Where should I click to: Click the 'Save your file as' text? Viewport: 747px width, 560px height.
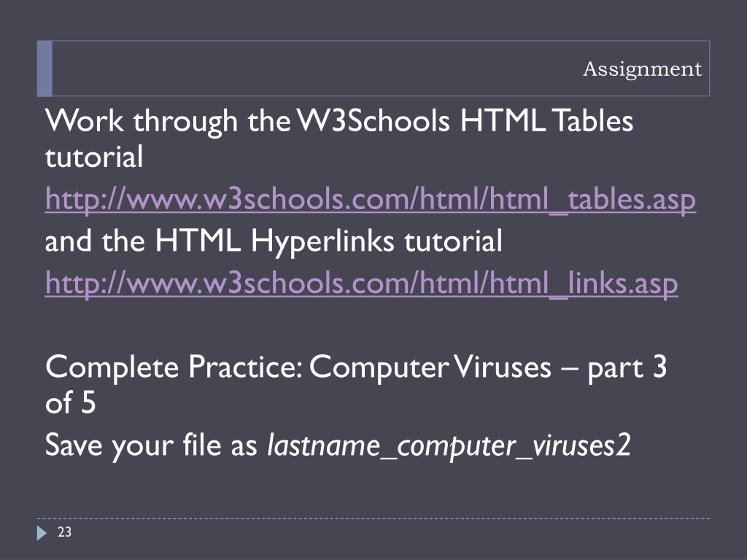pos(151,446)
